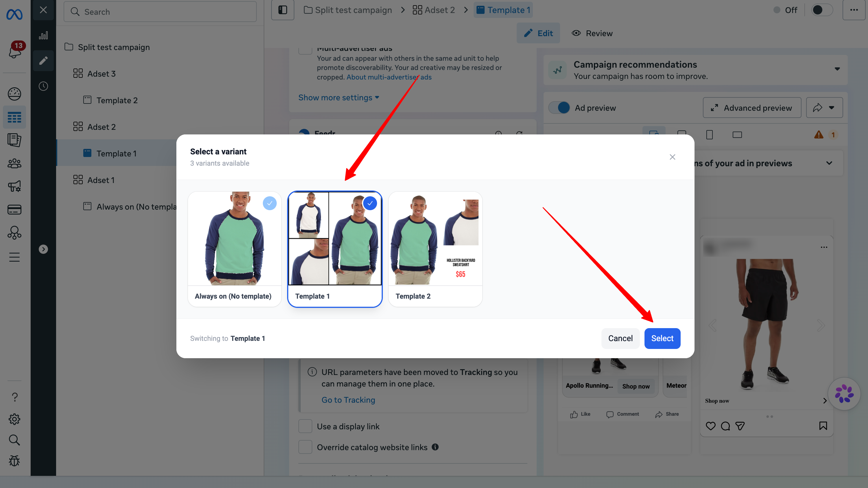Open the preview warning triangle icon
The width and height of the screenshot is (868, 488).
[x=819, y=135]
